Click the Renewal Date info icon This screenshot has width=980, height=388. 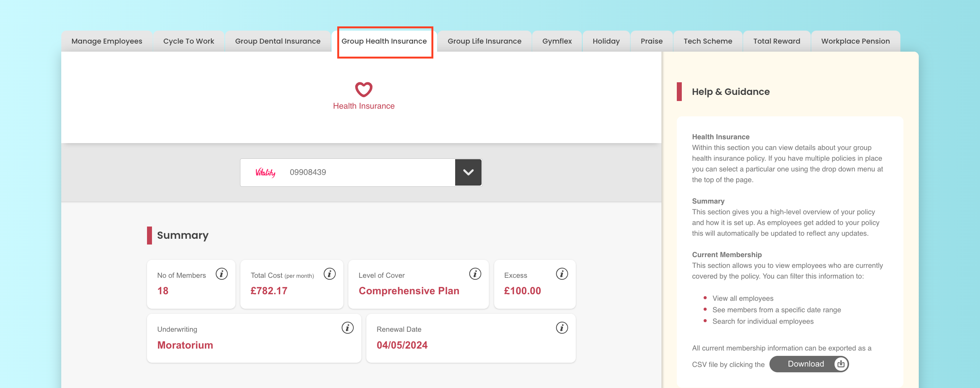pyautogui.click(x=562, y=328)
